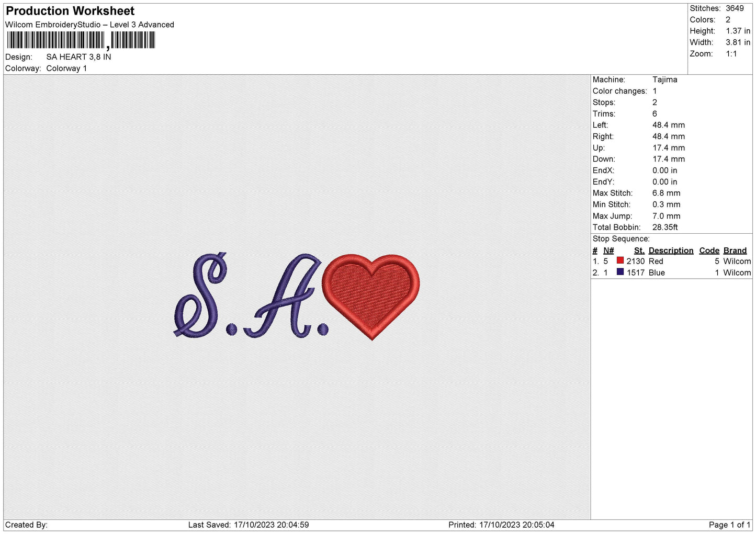Click the 'Left:' label
The height and width of the screenshot is (534, 756).
600,125
